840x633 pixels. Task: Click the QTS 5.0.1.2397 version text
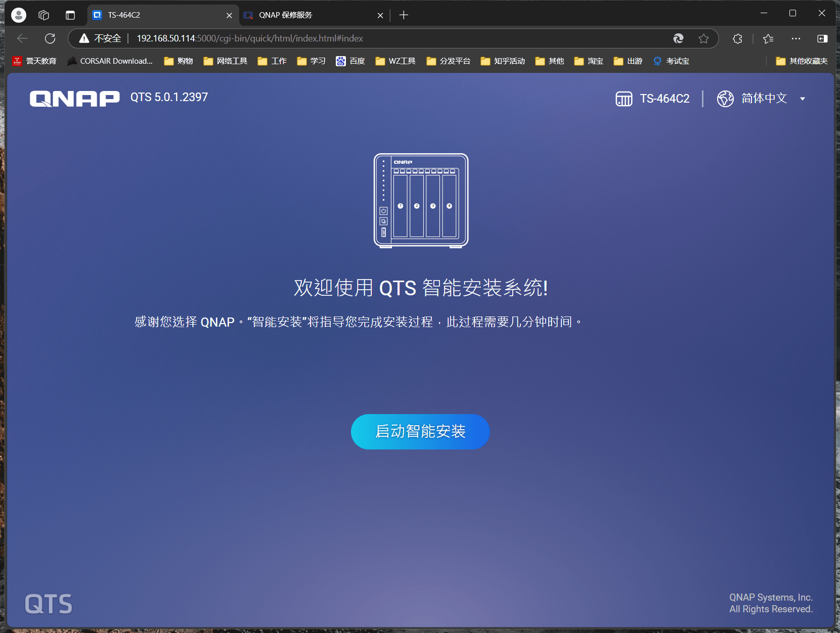[169, 97]
